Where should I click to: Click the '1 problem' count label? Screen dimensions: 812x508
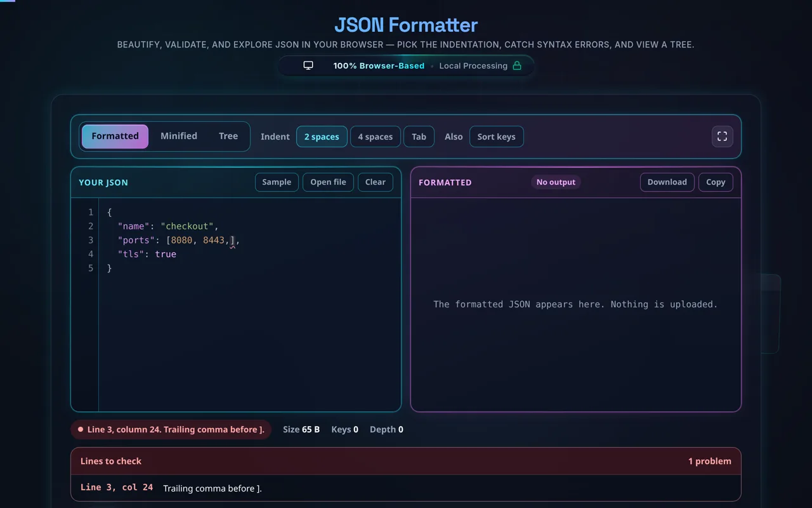pyautogui.click(x=710, y=461)
